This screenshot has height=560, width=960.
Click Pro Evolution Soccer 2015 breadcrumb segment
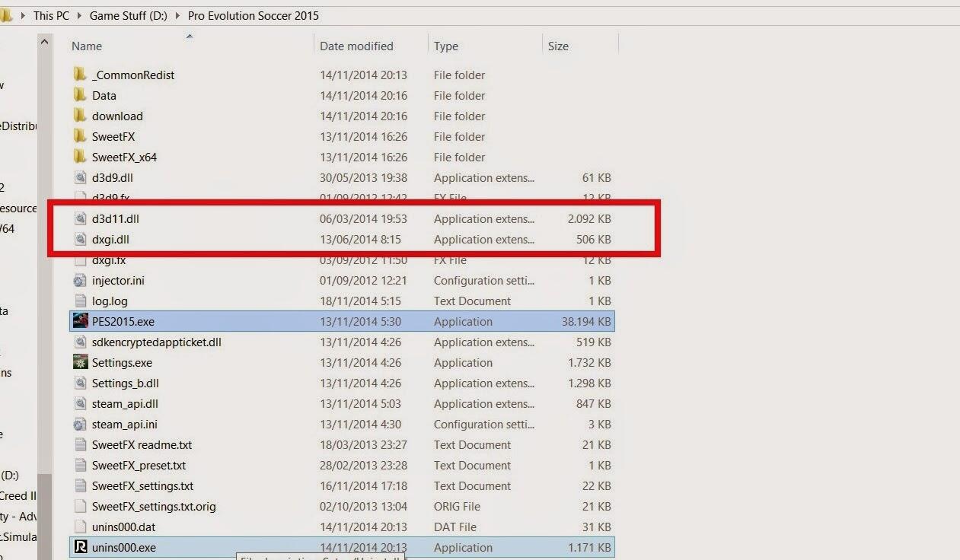pos(254,15)
